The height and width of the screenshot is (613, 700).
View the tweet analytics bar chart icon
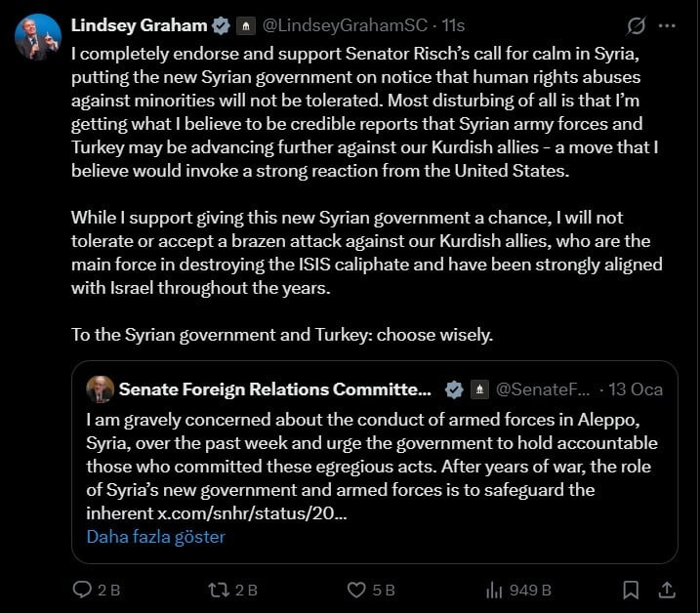pos(495,590)
